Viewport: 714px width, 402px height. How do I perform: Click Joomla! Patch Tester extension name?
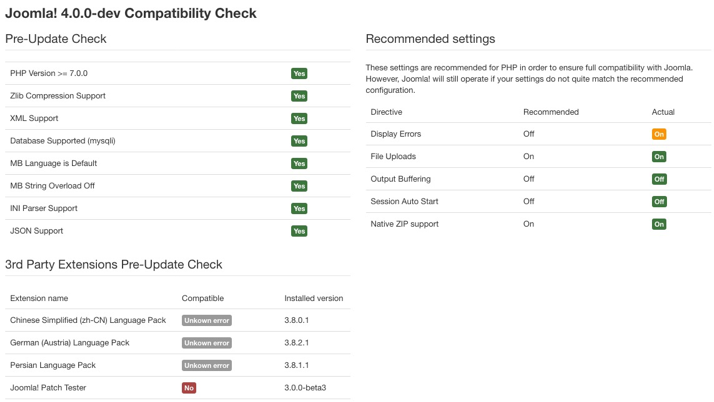[x=48, y=387]
